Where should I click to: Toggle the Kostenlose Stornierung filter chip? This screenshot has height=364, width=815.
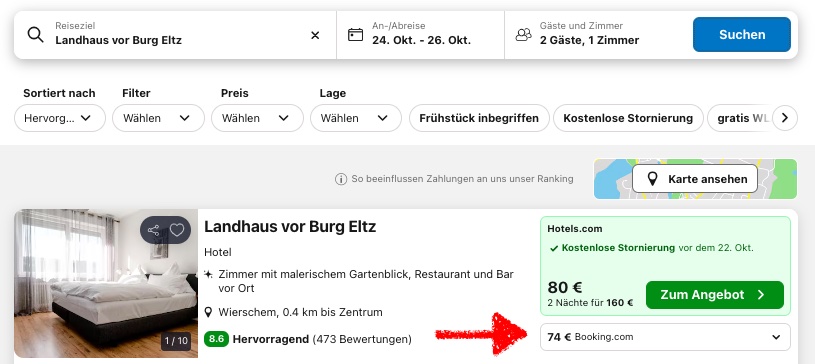pos(628,118)
